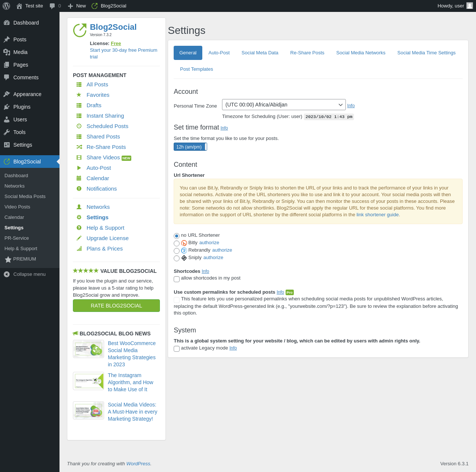The image size is (476, 472).
Task: Click the Blog2Social icon in admin bar
Action: pyautogui.click(x=94, y=6)
